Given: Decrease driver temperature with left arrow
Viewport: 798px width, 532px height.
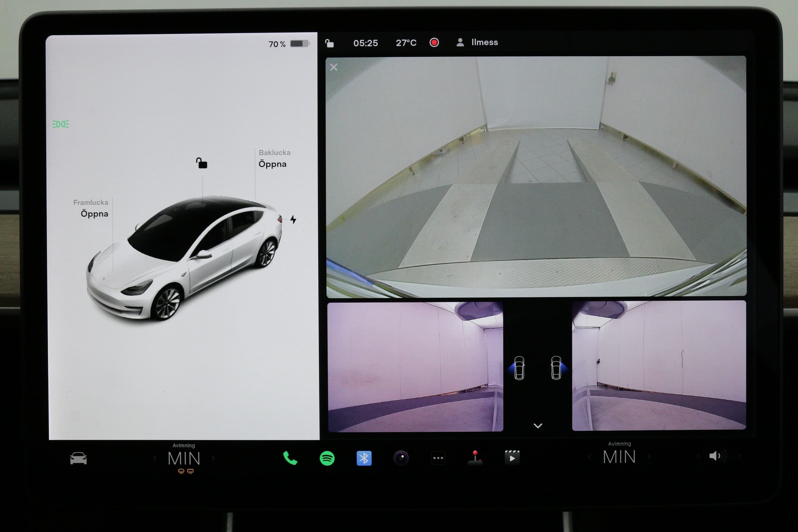Looking at the screenshot, I should pyautogui.click(x=155, y=458).
